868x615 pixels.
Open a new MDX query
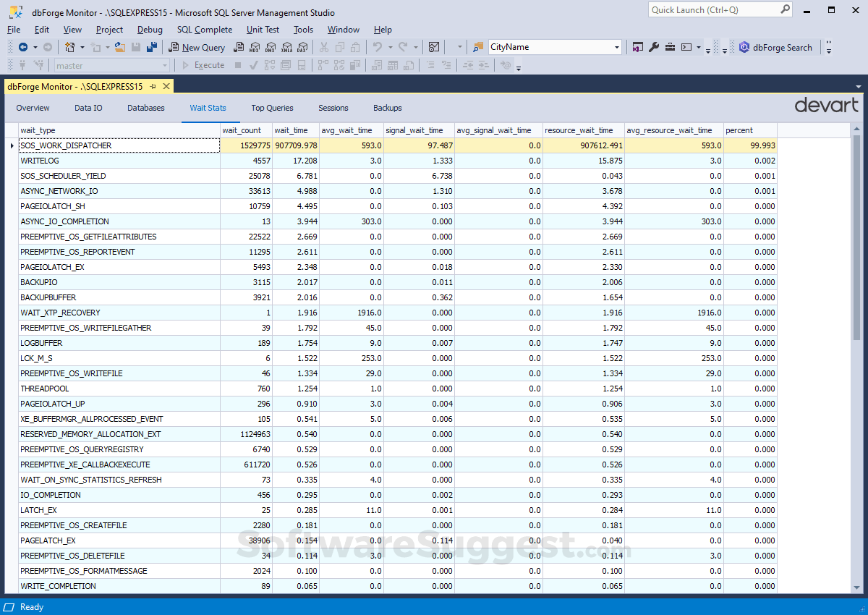(255, 47)
